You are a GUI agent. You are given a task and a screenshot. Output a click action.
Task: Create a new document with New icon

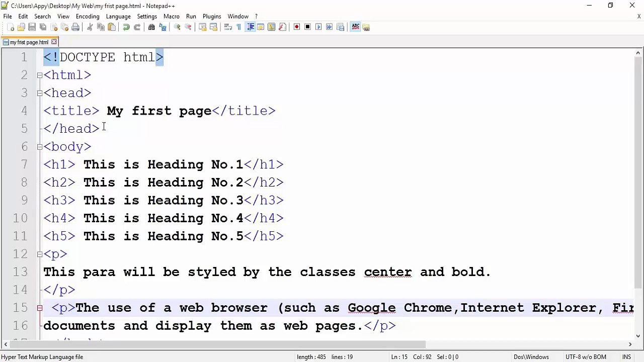(x=11, y=27)
